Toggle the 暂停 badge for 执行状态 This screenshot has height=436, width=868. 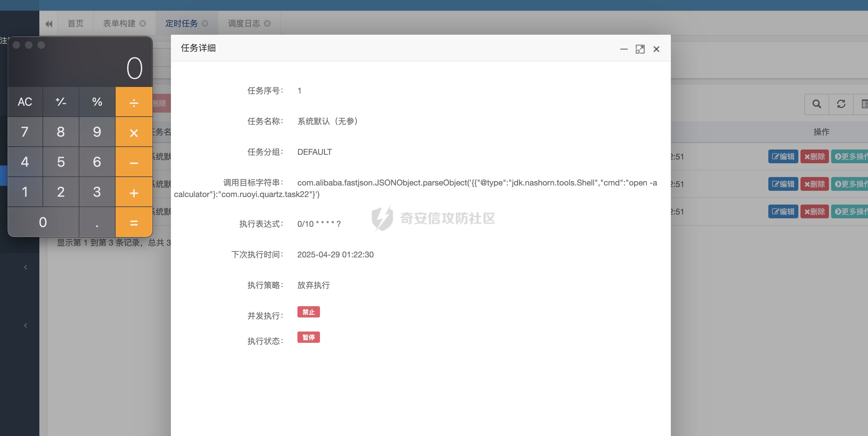[308, 337]
